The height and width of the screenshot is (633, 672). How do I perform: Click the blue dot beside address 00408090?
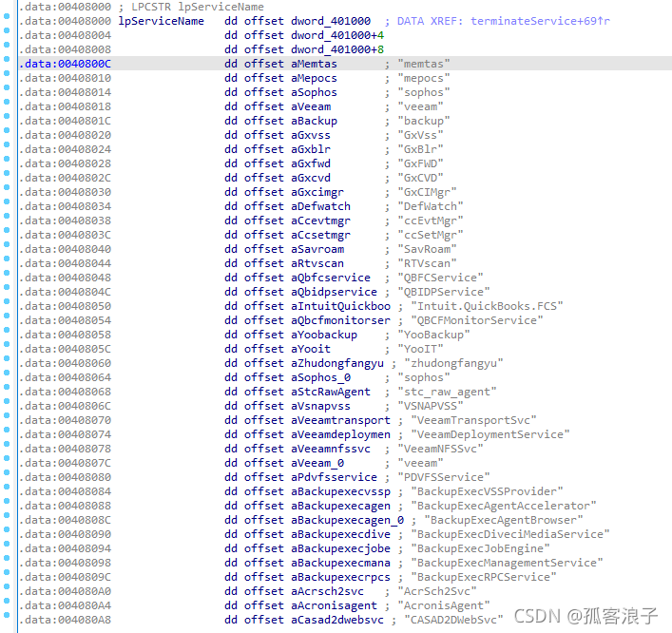click(x=7, y=529)
